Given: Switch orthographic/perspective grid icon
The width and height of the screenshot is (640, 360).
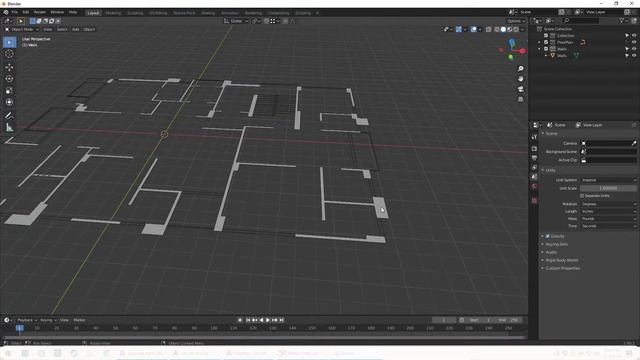Looking at the screenshot, I should pyautogui.click(x=520, y=99).
